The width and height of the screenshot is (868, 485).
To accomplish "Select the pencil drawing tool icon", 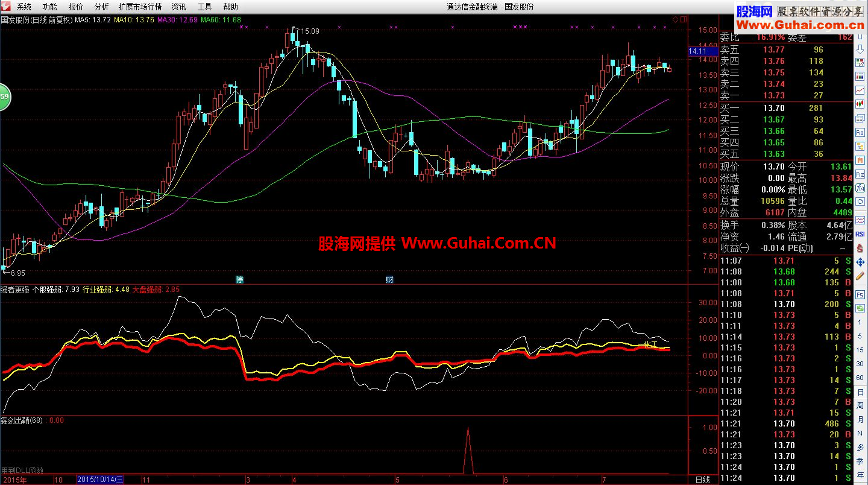I will 860,275.
